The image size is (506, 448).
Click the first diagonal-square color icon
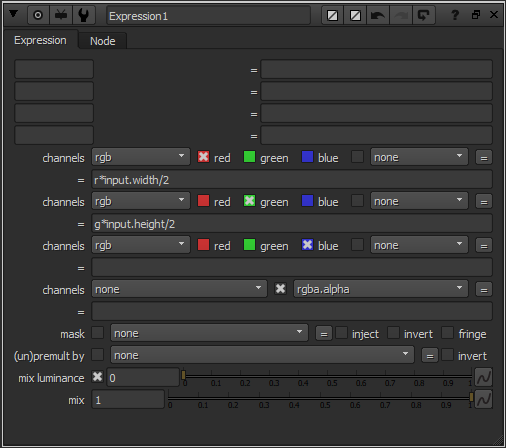[332, 15]
